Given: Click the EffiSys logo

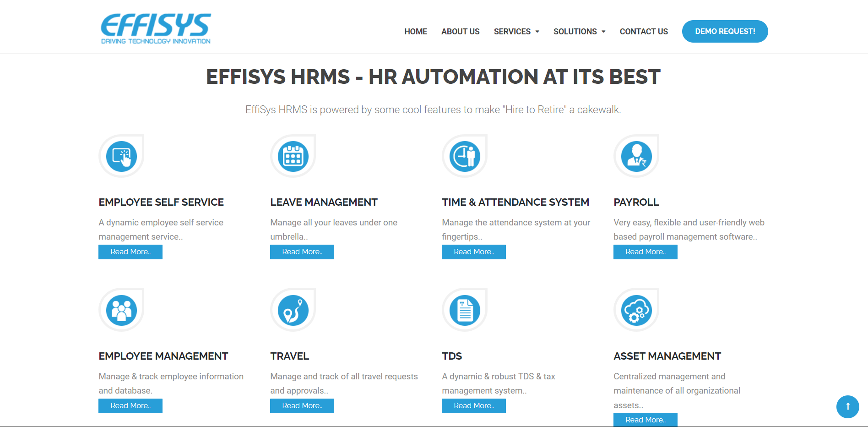Looking at the screenshot, I should (x=156, y=28).
